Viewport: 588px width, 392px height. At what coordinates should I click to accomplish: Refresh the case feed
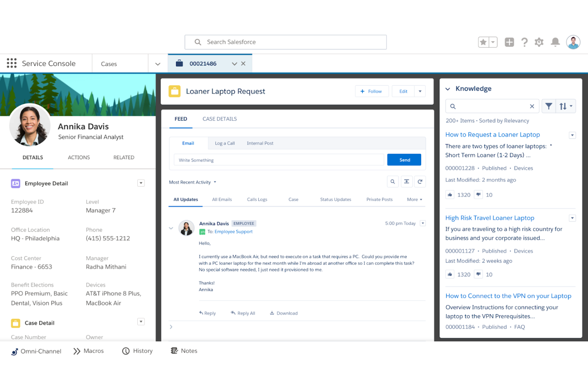[x=420, y=182]
